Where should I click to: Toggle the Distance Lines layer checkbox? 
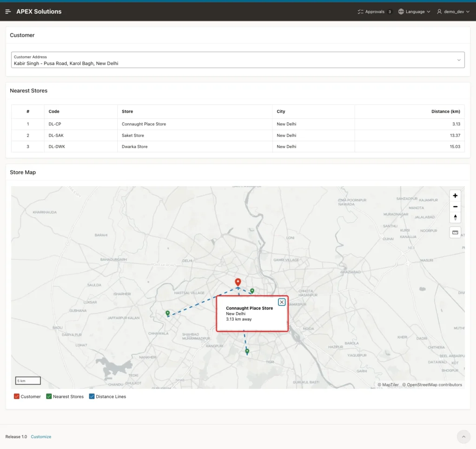point(92,396)
